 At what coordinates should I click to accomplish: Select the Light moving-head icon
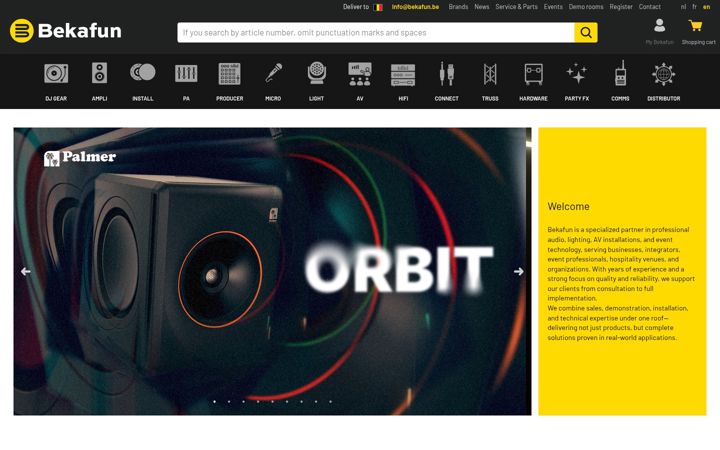click(x=316, y=73)
